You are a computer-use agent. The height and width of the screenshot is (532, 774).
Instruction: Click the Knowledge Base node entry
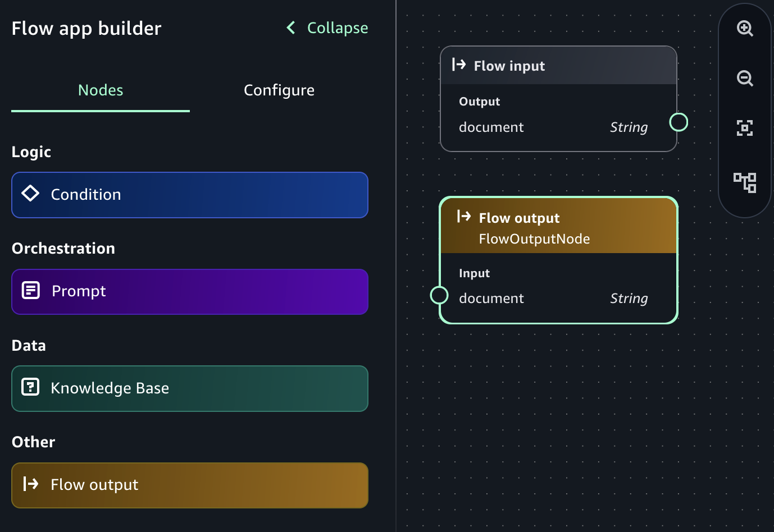coord(189,388)
